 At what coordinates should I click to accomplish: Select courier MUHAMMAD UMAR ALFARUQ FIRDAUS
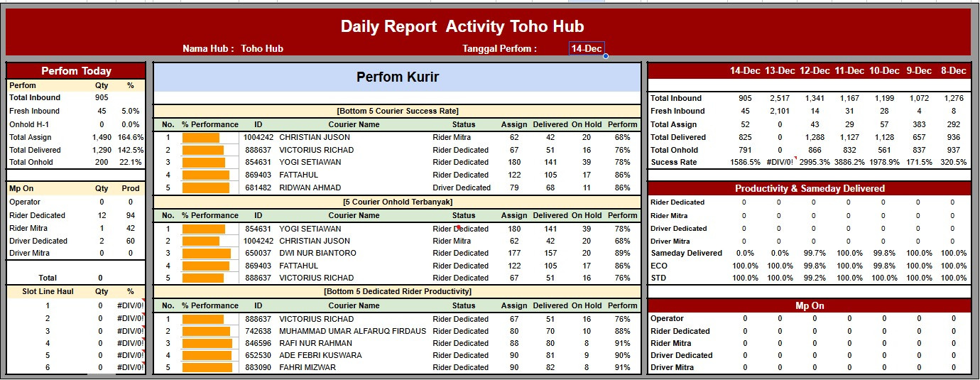tap(352, 331)
